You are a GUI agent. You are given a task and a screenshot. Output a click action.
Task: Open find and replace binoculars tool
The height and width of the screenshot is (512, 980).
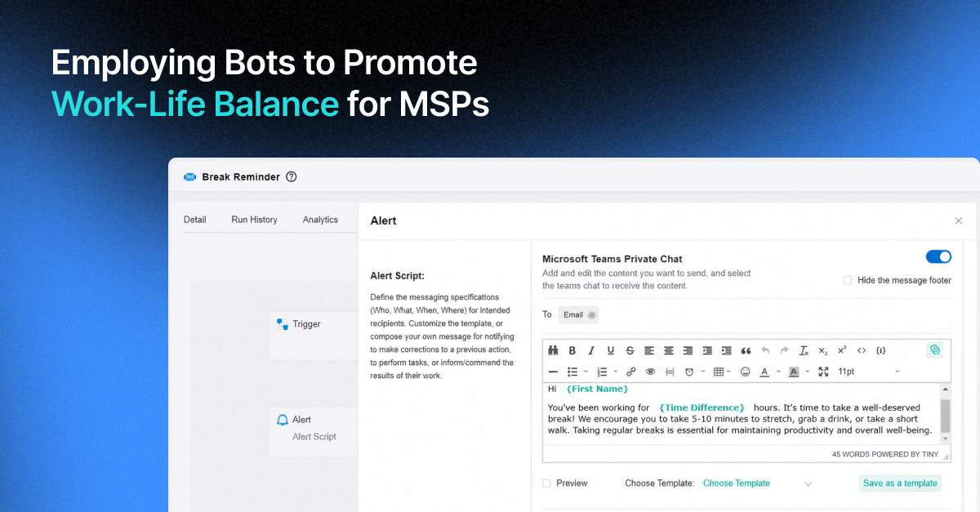pyautogui.click(x=553, y=350)
